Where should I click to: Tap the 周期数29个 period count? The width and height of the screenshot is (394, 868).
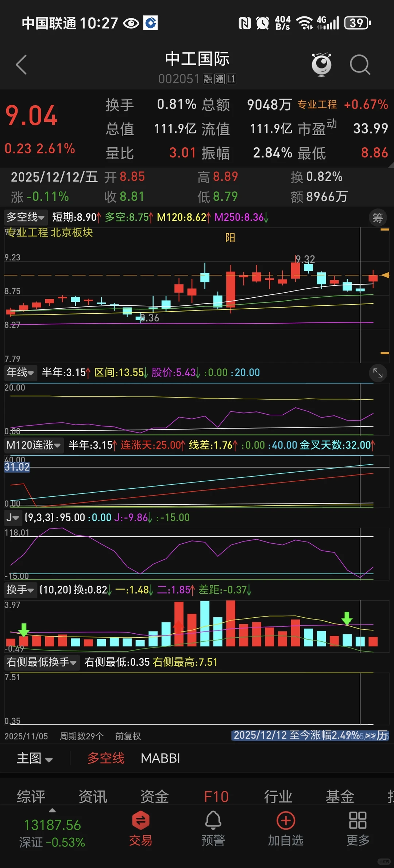coord(82,736)
